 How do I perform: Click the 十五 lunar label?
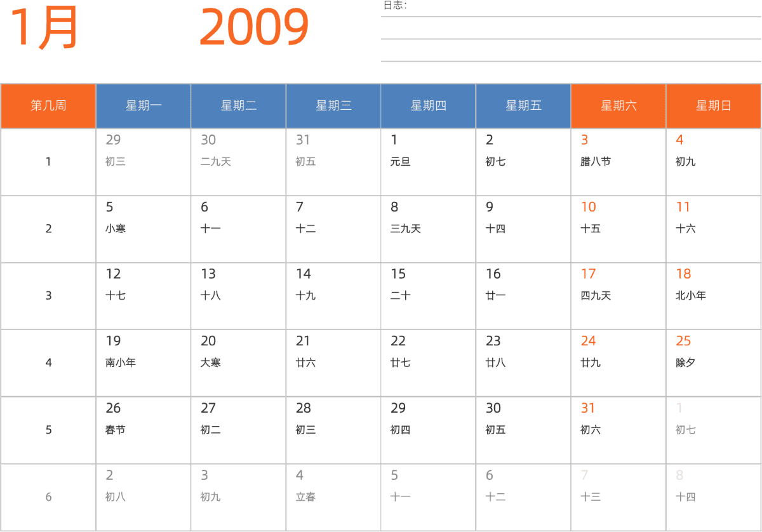591,229
